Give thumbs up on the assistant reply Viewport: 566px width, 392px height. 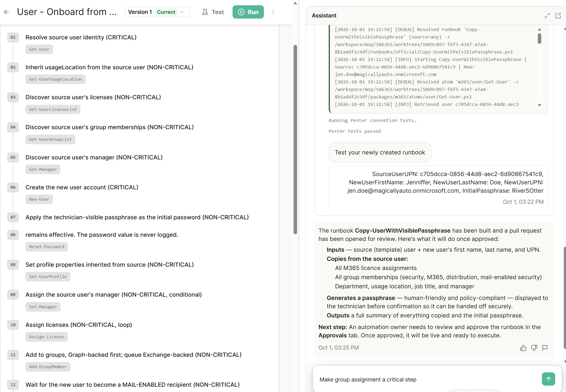[x=523, y=348]
